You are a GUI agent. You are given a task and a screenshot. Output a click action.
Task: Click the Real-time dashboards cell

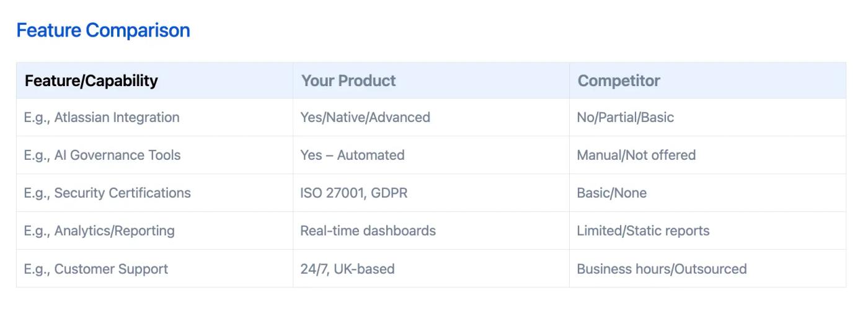[368, 231]
